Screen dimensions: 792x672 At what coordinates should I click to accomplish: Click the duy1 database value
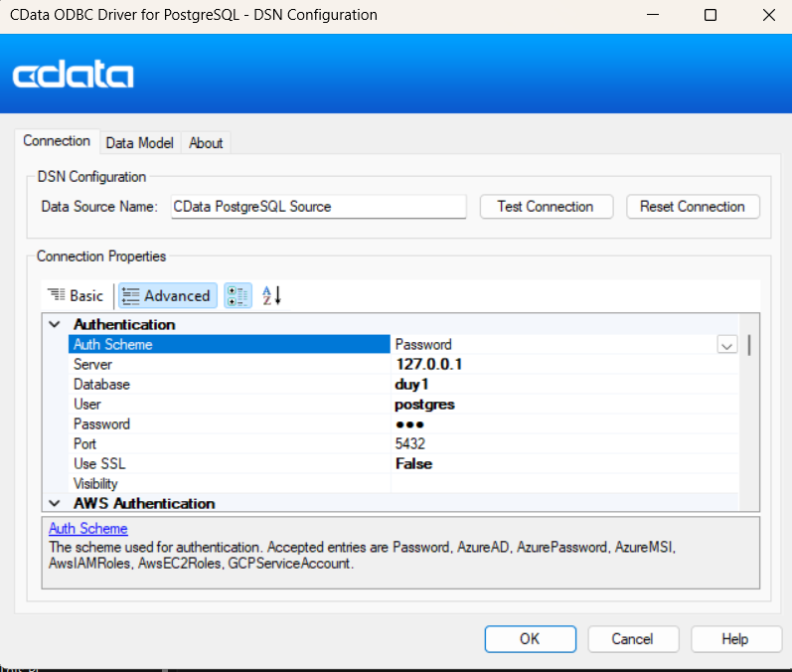pyautogui.click(x=411, y=385)
